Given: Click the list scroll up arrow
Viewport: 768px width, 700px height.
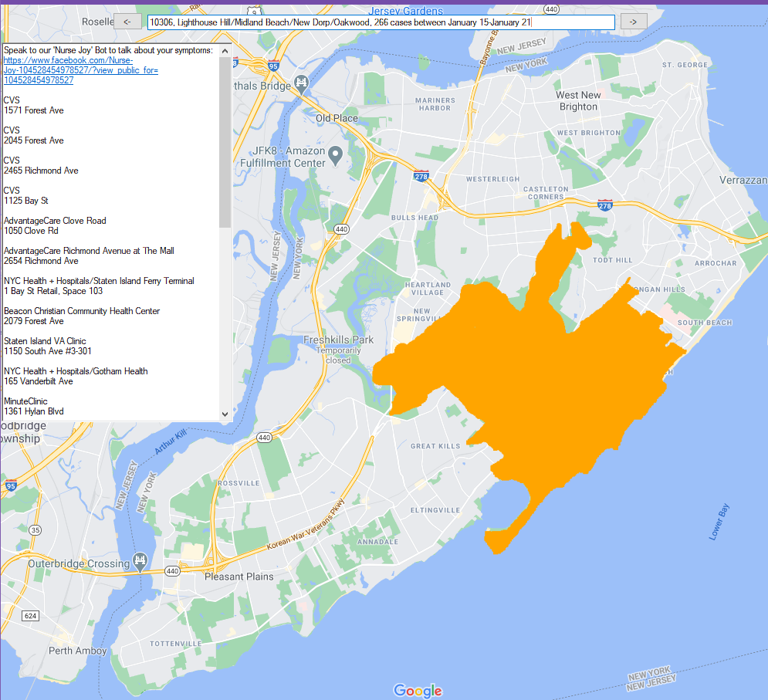Looking at the screenshot, I should coord(225,51).
